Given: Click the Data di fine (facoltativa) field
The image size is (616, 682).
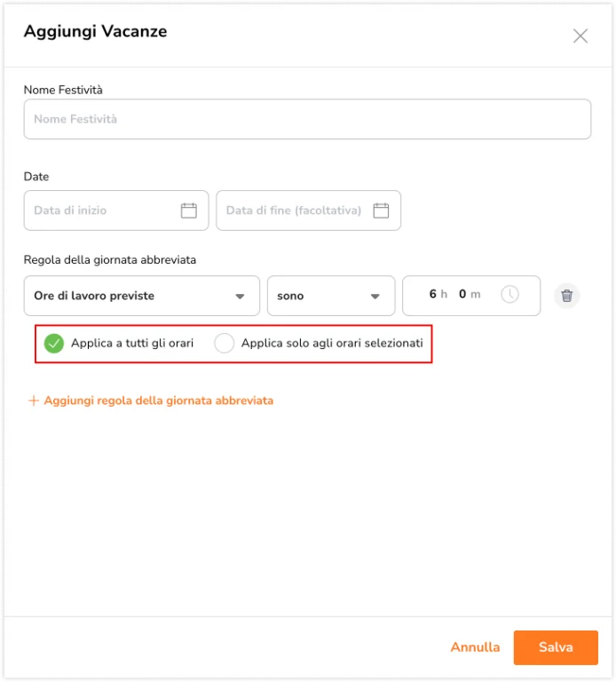Looking at the screenshot, I should pyautogui.click(x=308, y=210).
